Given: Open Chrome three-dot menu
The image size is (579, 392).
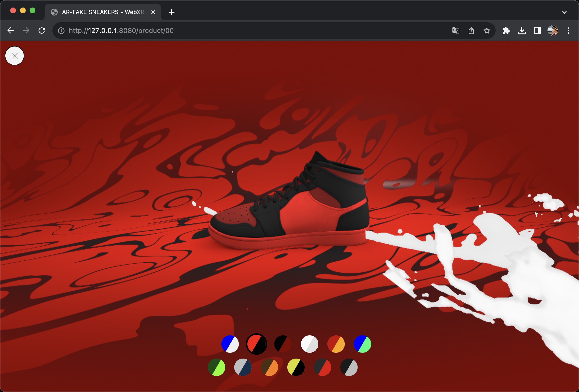Looking at the screenshot, I should point(568,31).
